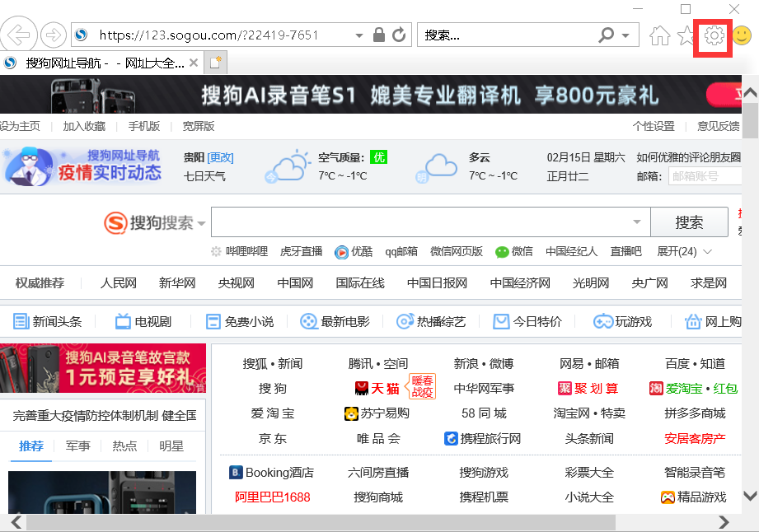Click the 搜索 button beside the Sogou search field
This screenshot has width=759, height=532.
689,222
